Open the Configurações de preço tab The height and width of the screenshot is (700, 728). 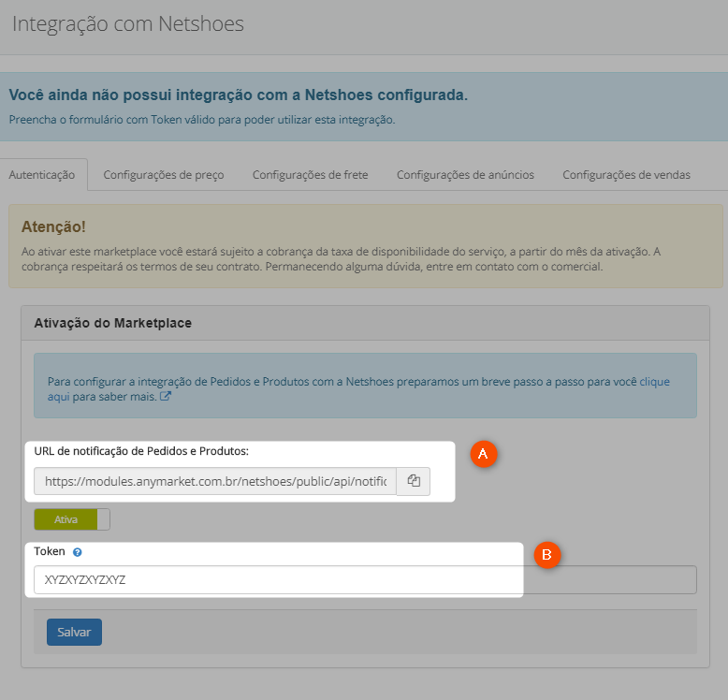click(164, 175)
